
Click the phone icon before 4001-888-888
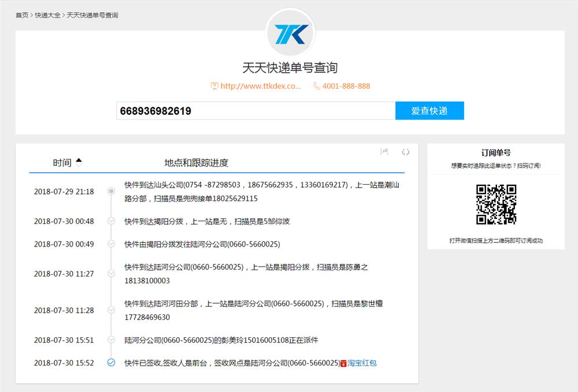pos(316,86)
